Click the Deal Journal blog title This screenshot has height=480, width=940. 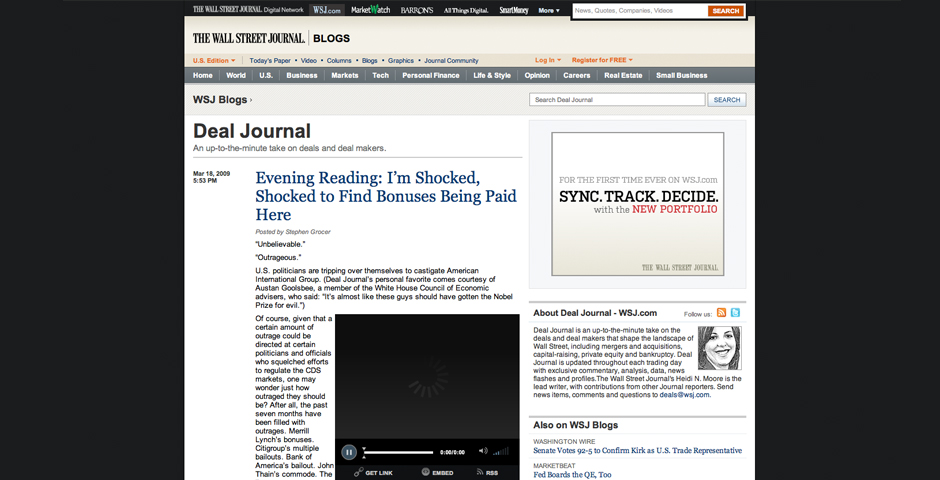coord(252,131)
